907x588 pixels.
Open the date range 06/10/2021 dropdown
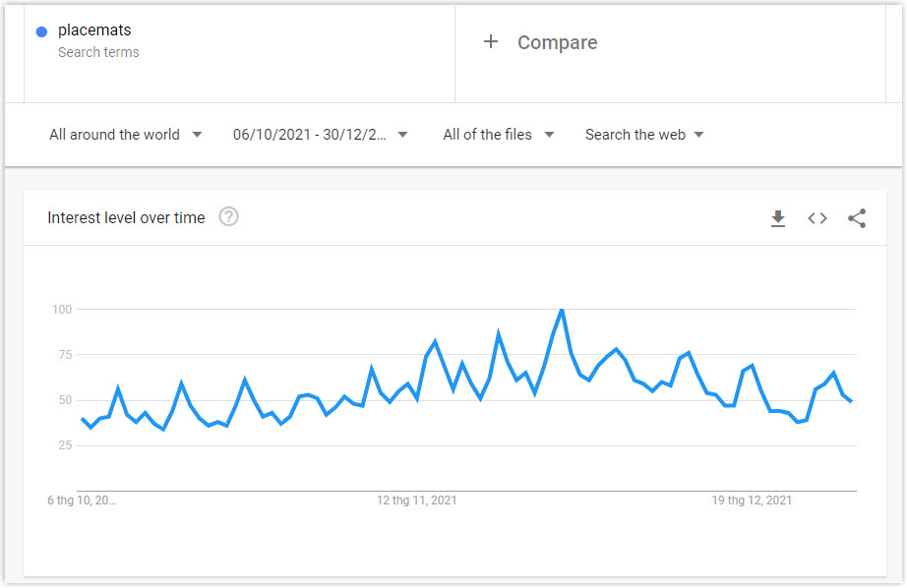click(320, 135)
